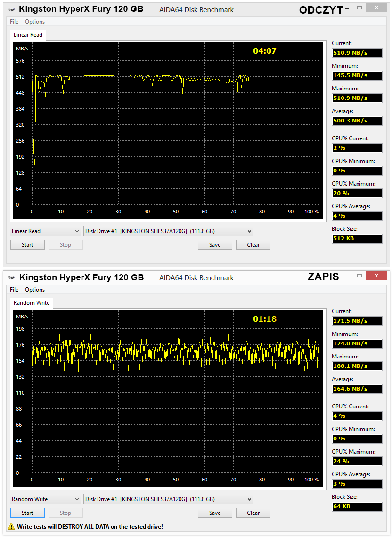Click the ODCZYT label in the title bar
The height and width of the screenshot is (537, 392).
coord(321,10)
